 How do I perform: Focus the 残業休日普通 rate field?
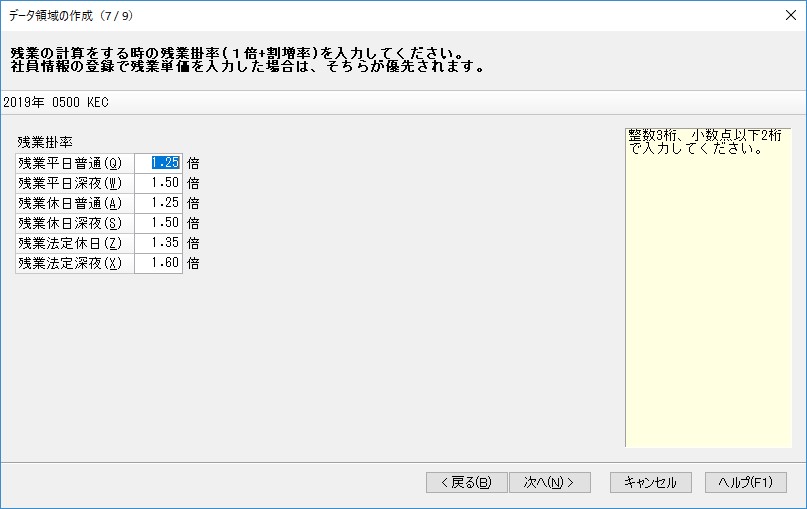(159, 203)
